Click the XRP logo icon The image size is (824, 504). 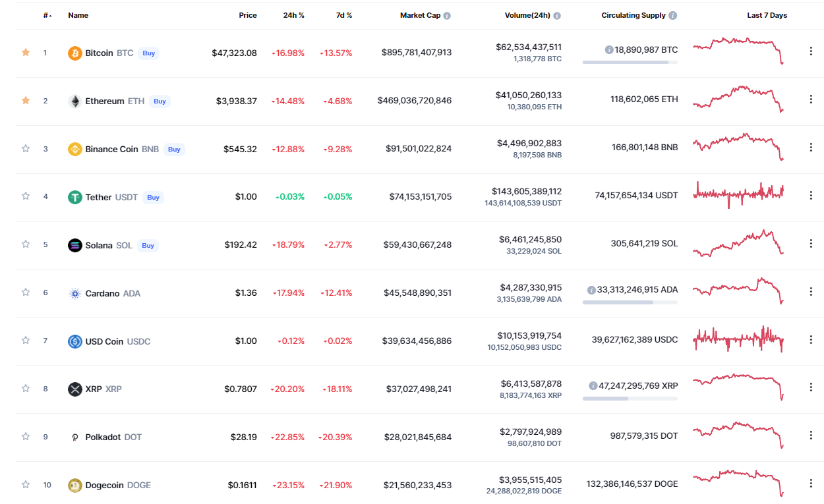[75, 389]
